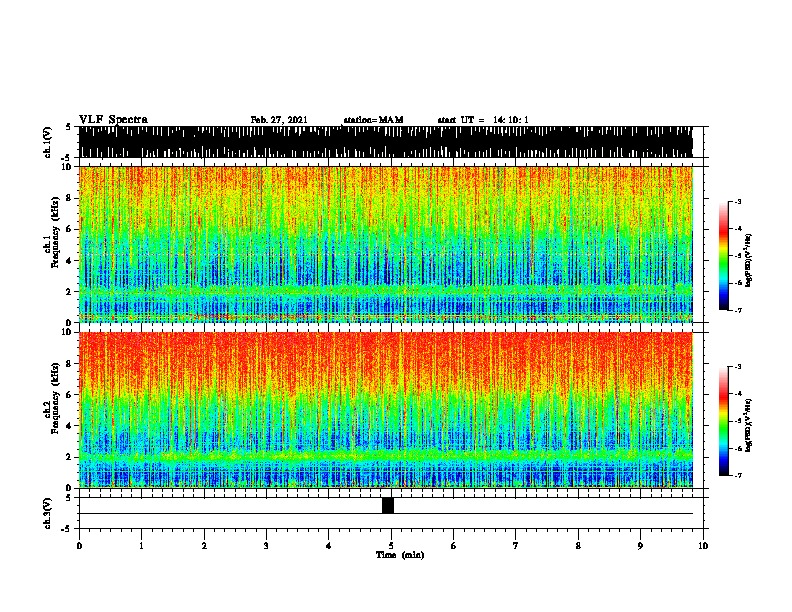Click the lower color bar's log(PSD) unit label
The height and width of the screenshot is (612, 792).
[749, 425]
